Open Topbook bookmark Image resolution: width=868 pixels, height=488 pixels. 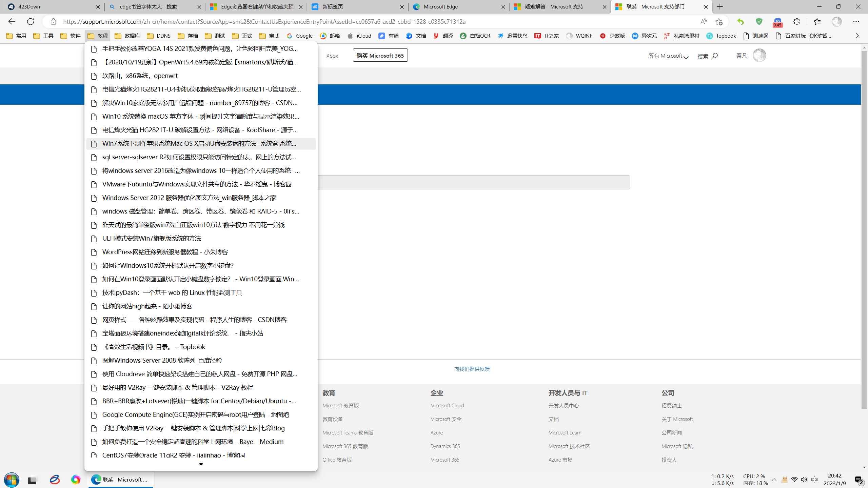(x=721, y=36)
